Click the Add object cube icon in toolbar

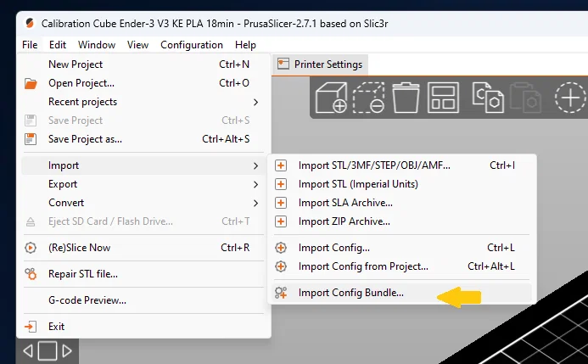click(x=331, y=98)
